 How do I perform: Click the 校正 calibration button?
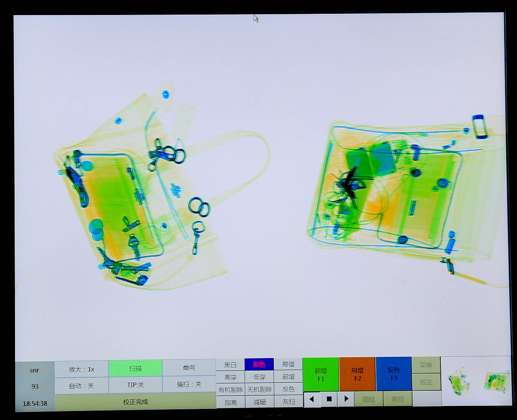click(426, 382)
